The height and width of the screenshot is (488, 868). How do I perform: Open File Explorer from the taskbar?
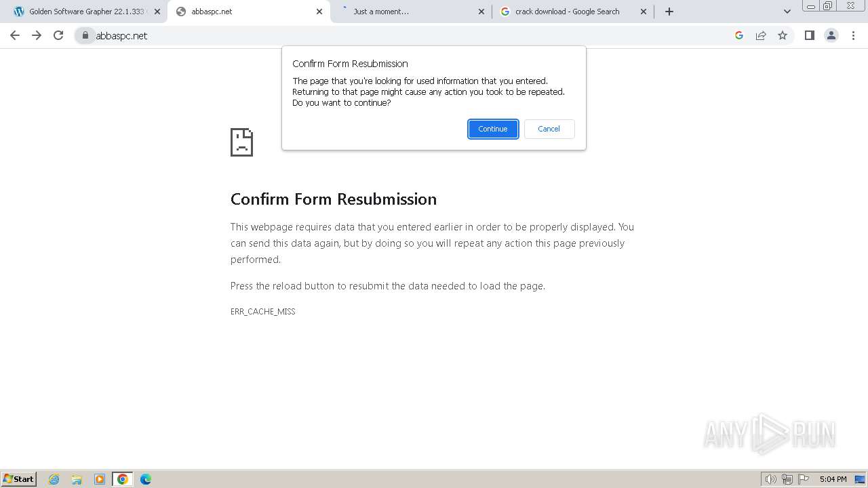[x=77, y=479]
